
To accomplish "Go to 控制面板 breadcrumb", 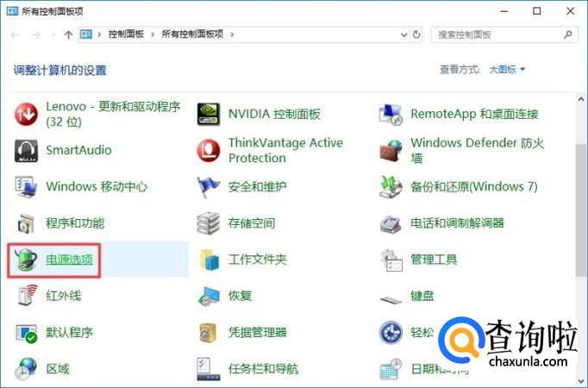I will (x=126, y=34).
